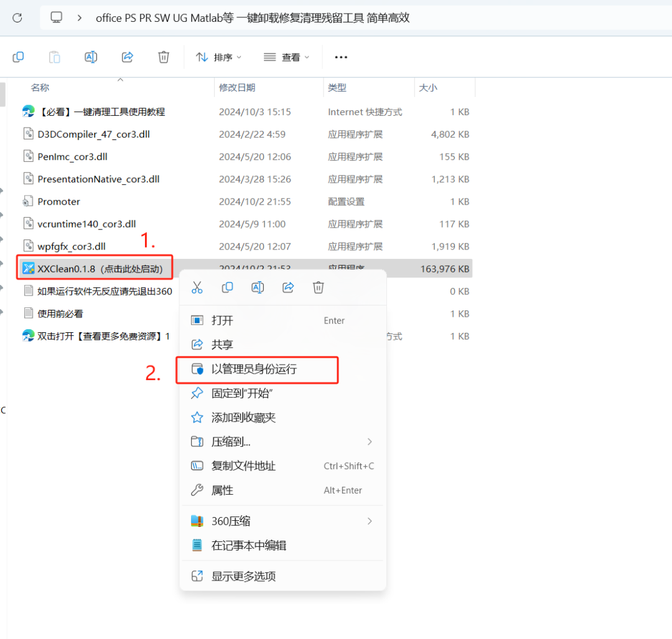Click the Copy icon in the toolbar

point(18,57)
